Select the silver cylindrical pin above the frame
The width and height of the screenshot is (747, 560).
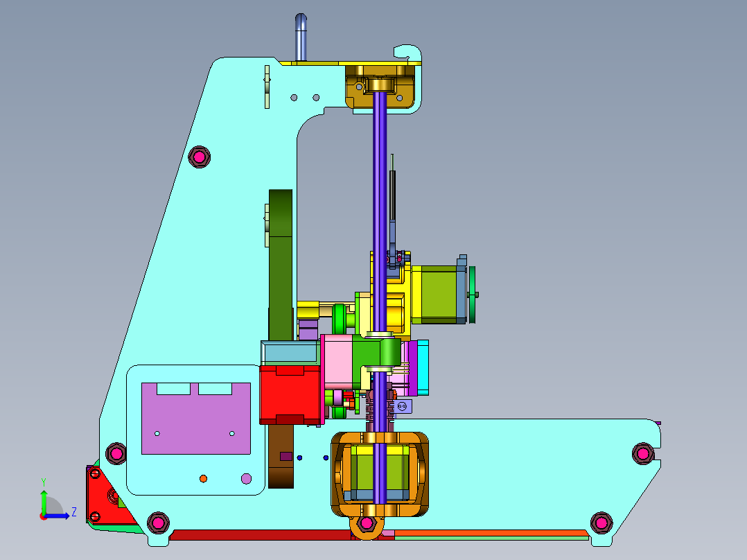click(x=301, y=37)
